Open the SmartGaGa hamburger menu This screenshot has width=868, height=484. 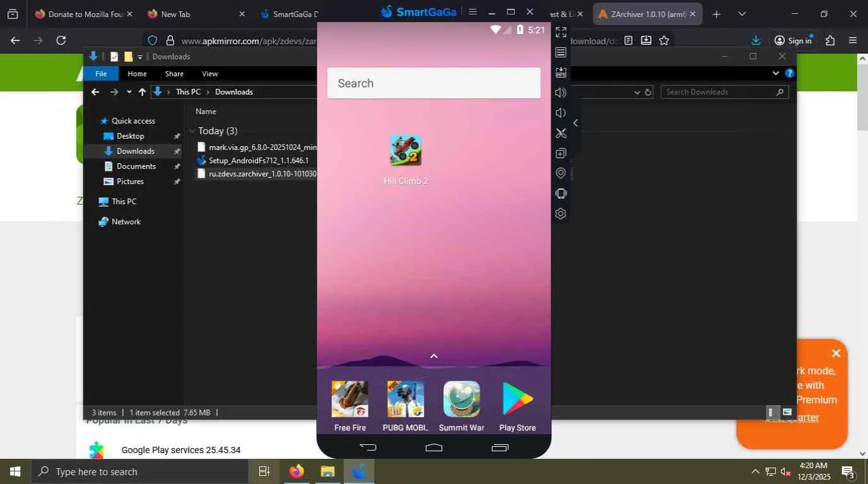[472, 12]
